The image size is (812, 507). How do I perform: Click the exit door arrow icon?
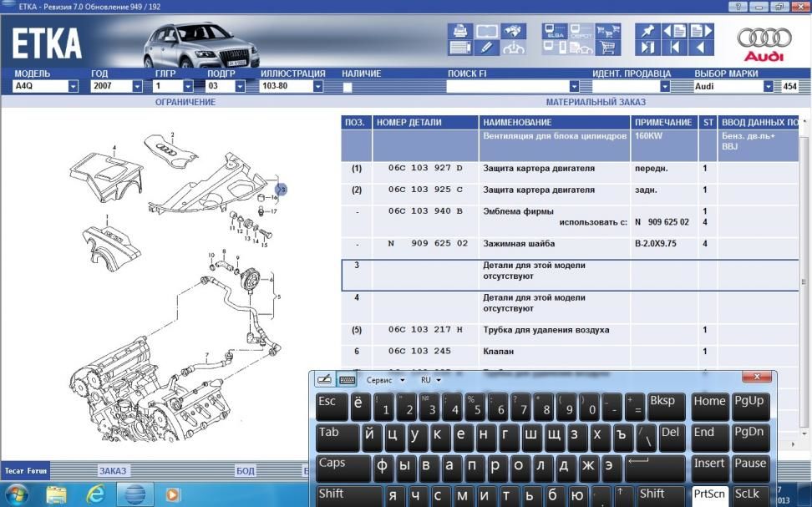tap(647, 48)
